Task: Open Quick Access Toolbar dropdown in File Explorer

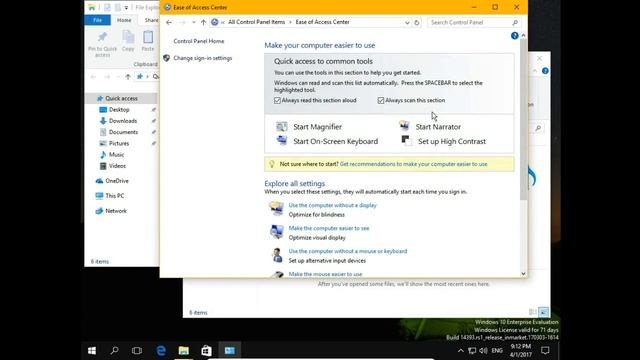Action: (x=126, y=7)
